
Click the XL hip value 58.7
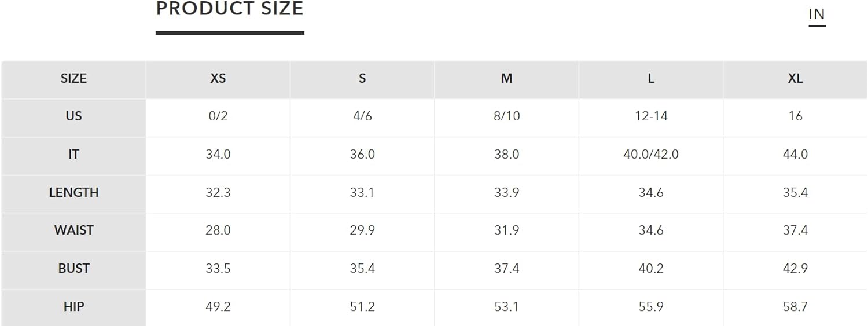pos(795,307)
